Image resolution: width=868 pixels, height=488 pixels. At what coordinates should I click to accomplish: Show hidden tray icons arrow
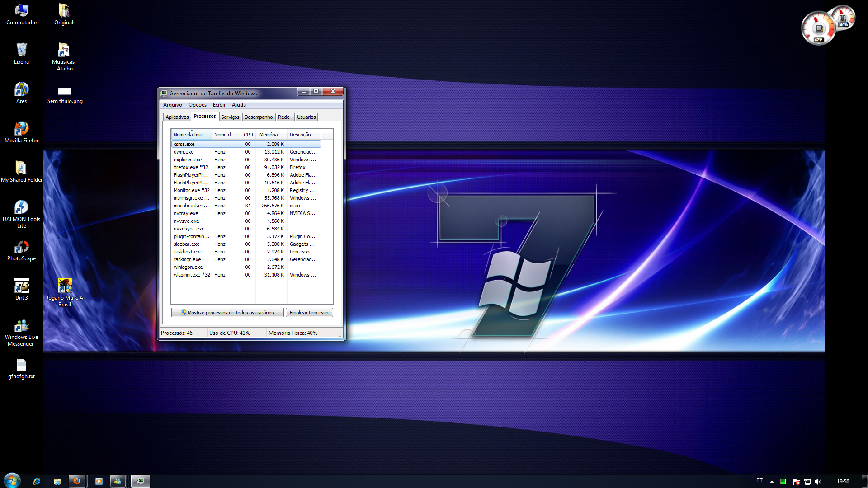772,482
